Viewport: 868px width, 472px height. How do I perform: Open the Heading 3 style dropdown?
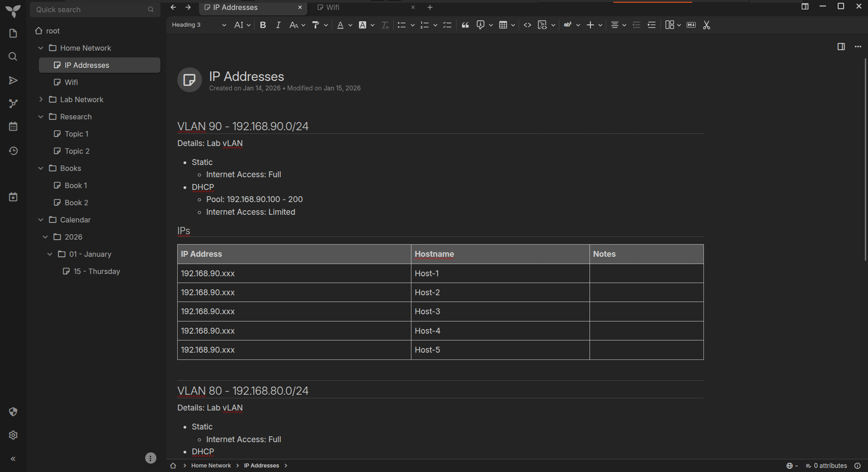(198, 25)
